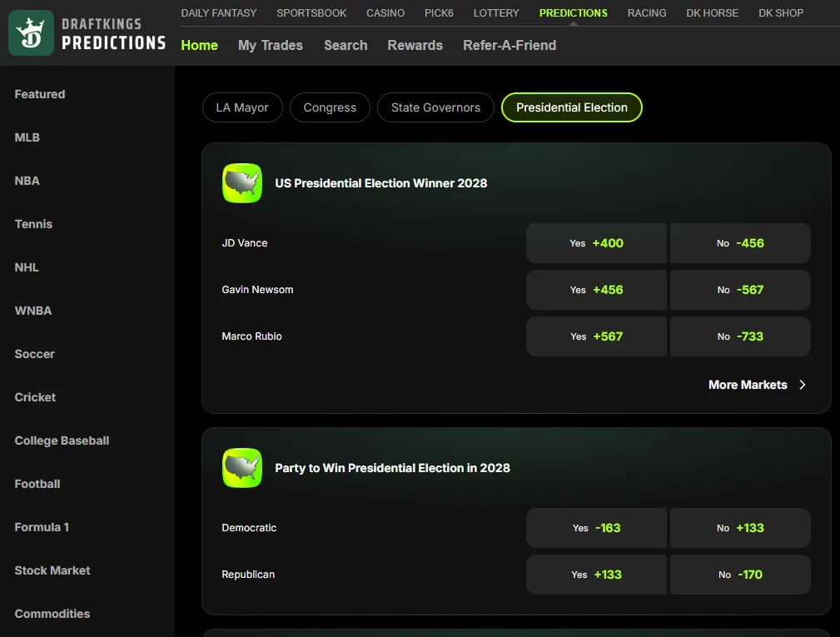840x637 pixels.
Task: Select the State Governors filter chip
Action: click(x=435, y=107)
